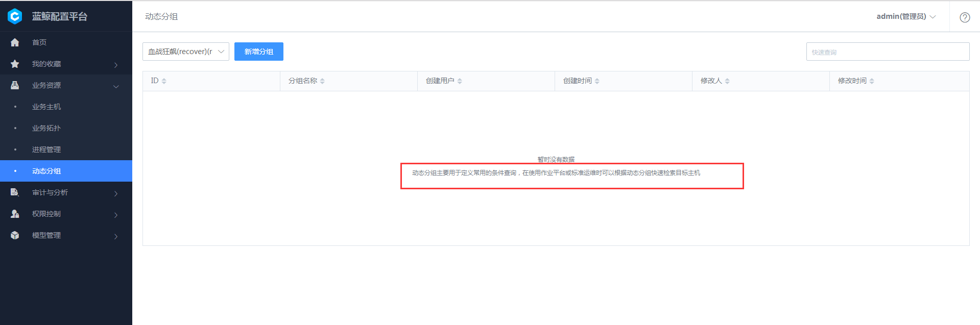Viewport: 980px width, 325px height.
Task: Open 业务主机 submenu item
Action: [x=46, y=107]
